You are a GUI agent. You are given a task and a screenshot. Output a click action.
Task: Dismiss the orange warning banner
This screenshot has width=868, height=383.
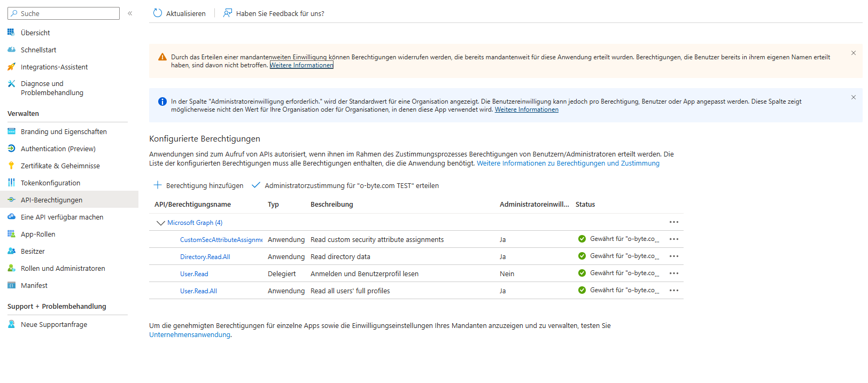854,53
